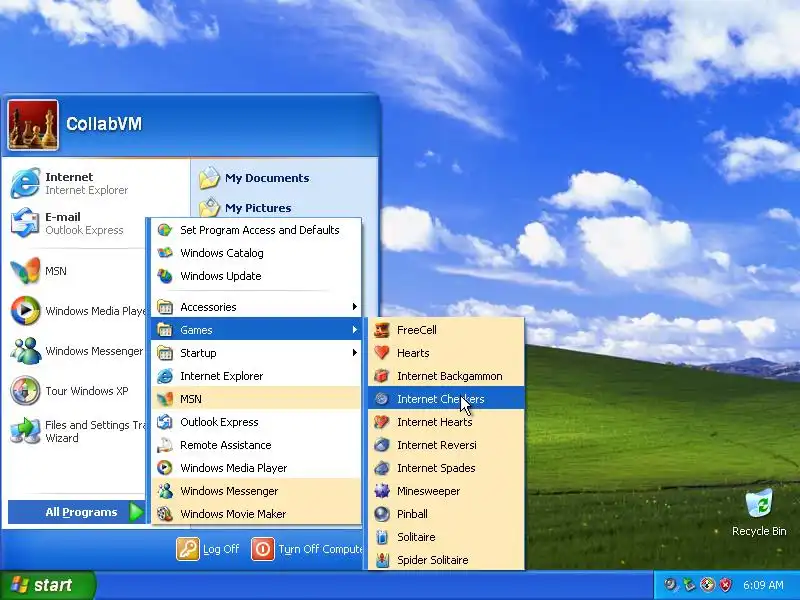Open Windows Media Player in All Programs list
The height and width of the screenshot is (600, 800).
tap(256, 468)
